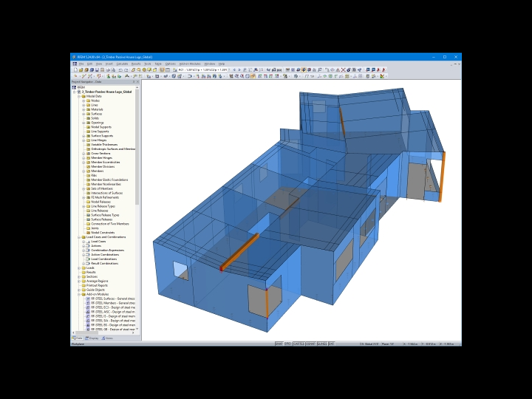
Task: Click the red X delete icon in toolbar
Action: coord(343,70)
